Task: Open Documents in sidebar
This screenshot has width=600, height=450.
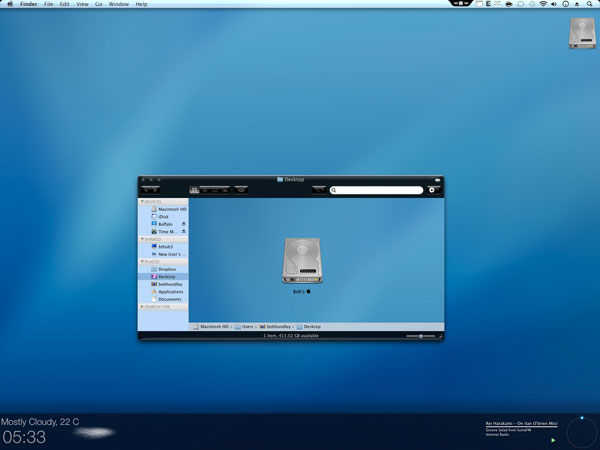Action: [x=163, y=299]
